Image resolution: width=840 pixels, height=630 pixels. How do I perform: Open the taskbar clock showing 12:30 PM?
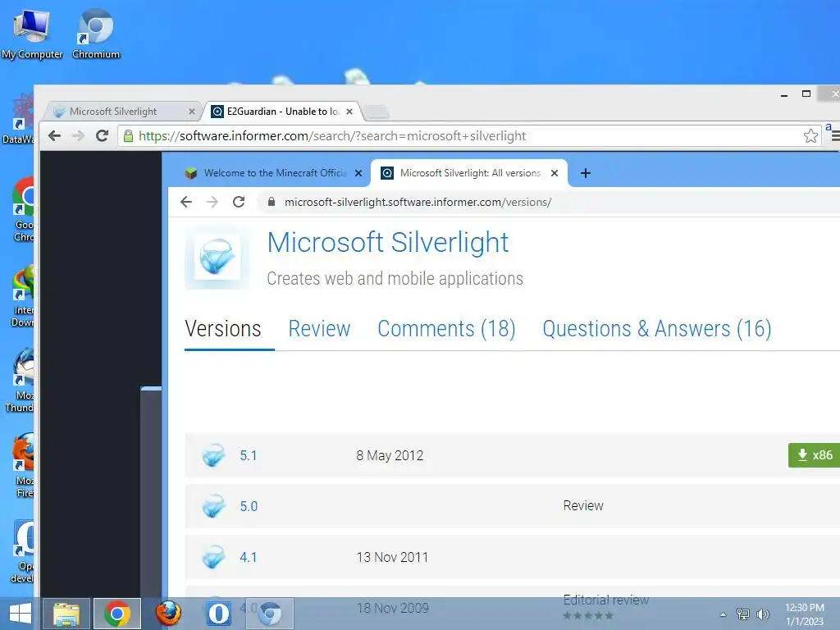[x=805, y=614]
